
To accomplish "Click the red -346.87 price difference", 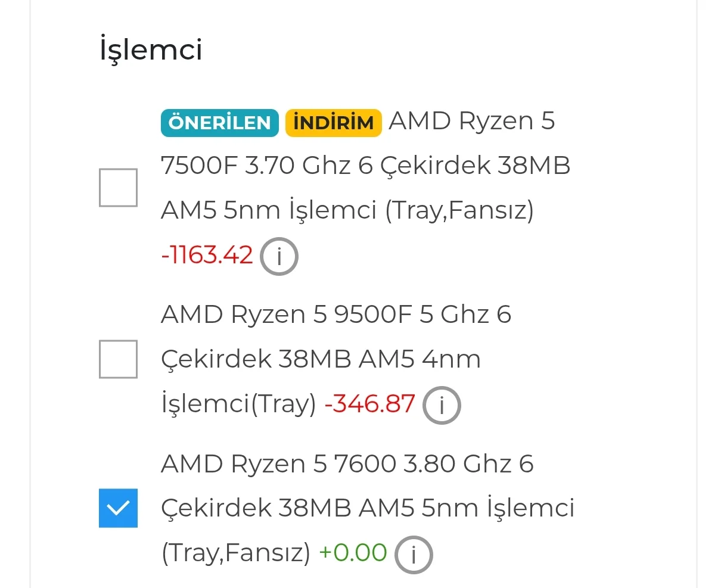I will coord(369,404).
